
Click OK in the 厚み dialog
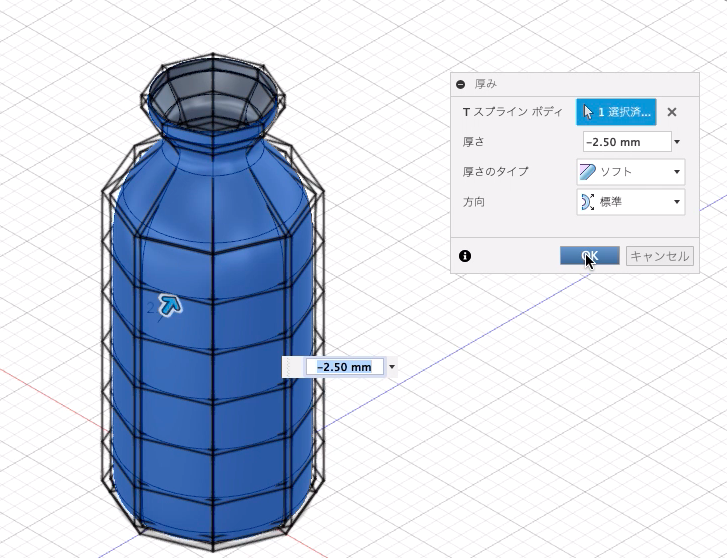(589, 256)
